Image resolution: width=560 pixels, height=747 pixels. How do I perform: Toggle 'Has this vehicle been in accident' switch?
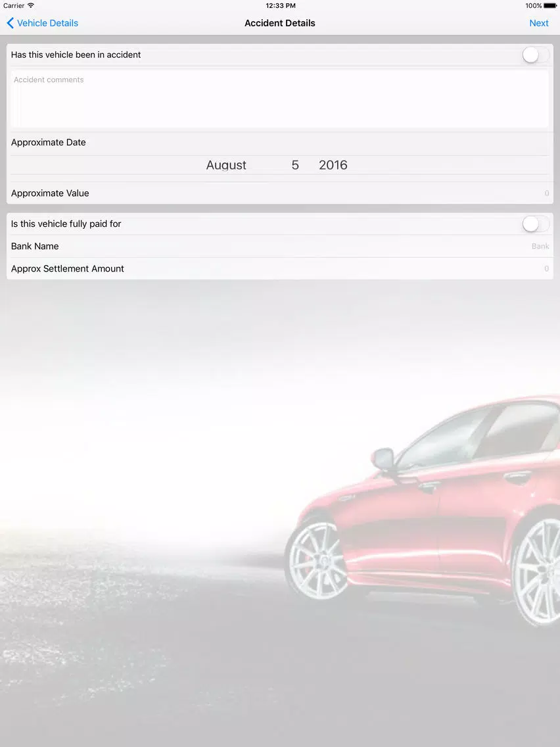point(535,55)
